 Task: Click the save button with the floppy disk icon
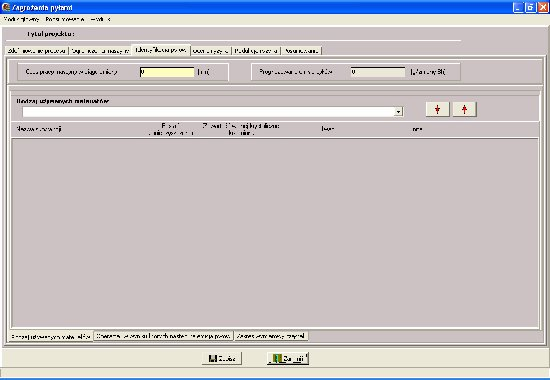222,359
